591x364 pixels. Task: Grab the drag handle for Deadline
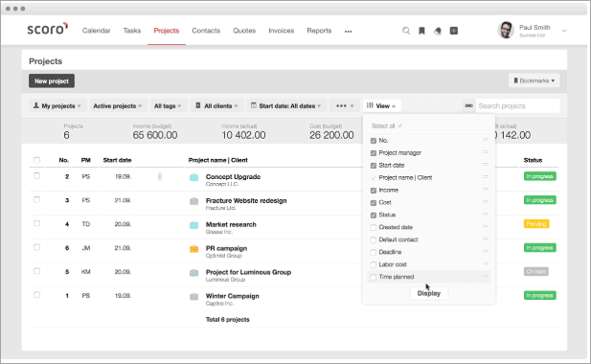(486, 251)
